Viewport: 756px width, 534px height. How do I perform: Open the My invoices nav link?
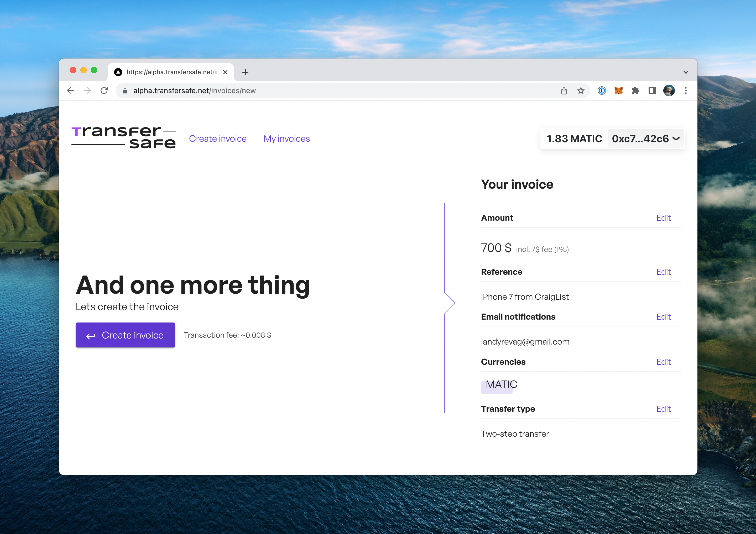(286, 139)
